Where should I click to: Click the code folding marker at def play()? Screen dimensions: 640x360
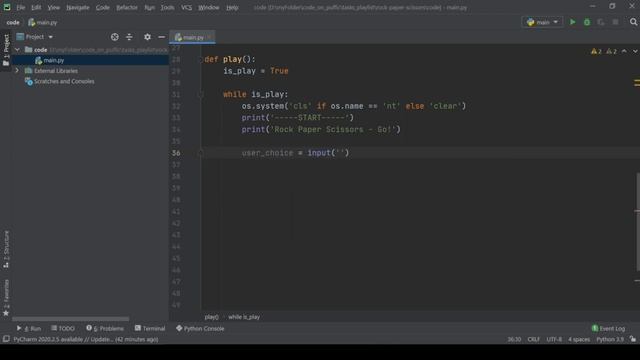[200, 59]
